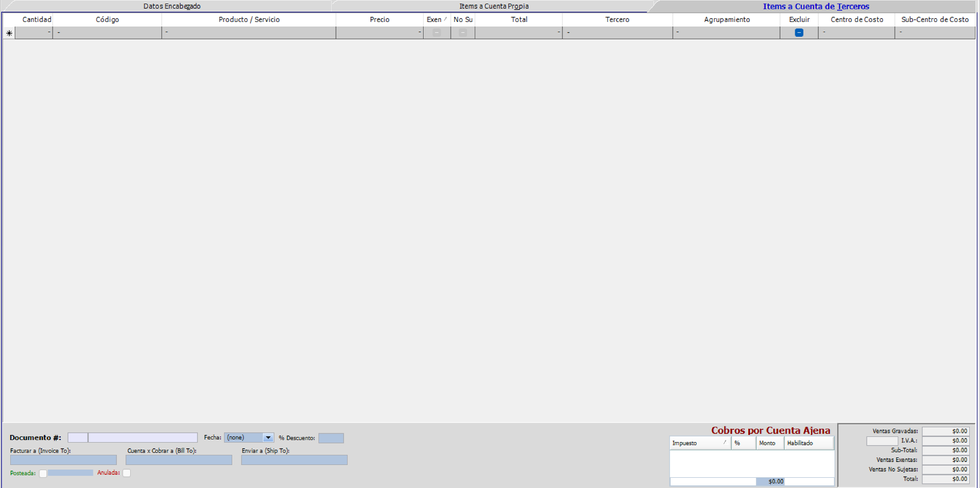The height and width of the screenshot is (488, 980).
Task: Click the Tercero column header
Action: [617, 19]
